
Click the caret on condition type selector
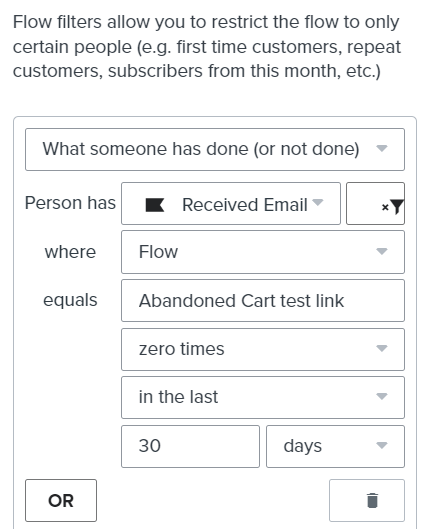coord(382,148)
